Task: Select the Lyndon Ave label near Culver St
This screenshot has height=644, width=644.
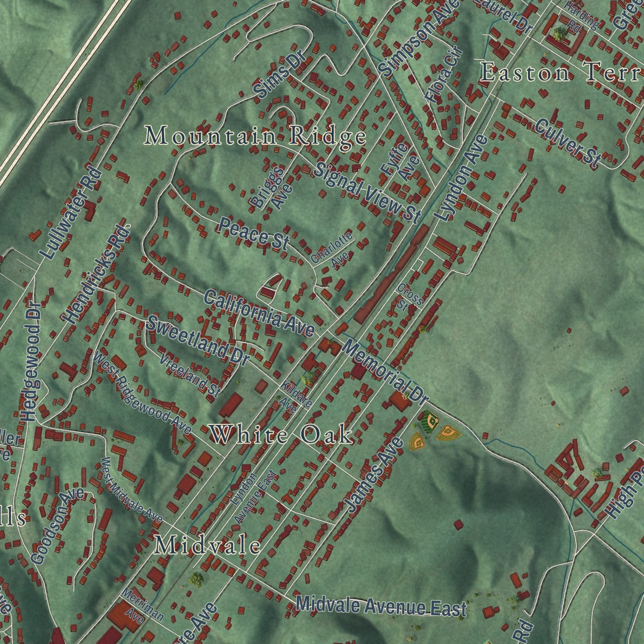Action: point(460,177)
